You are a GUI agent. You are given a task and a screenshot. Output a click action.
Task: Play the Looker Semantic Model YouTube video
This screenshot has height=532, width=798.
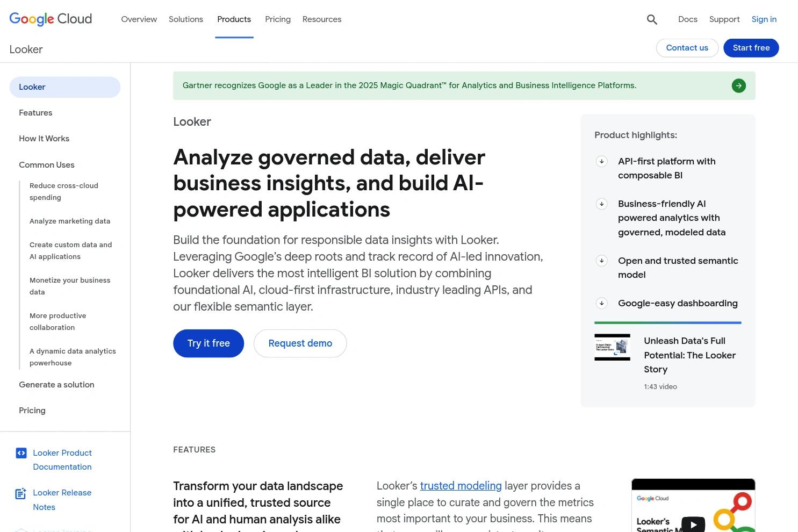click(x=693, y=524)
